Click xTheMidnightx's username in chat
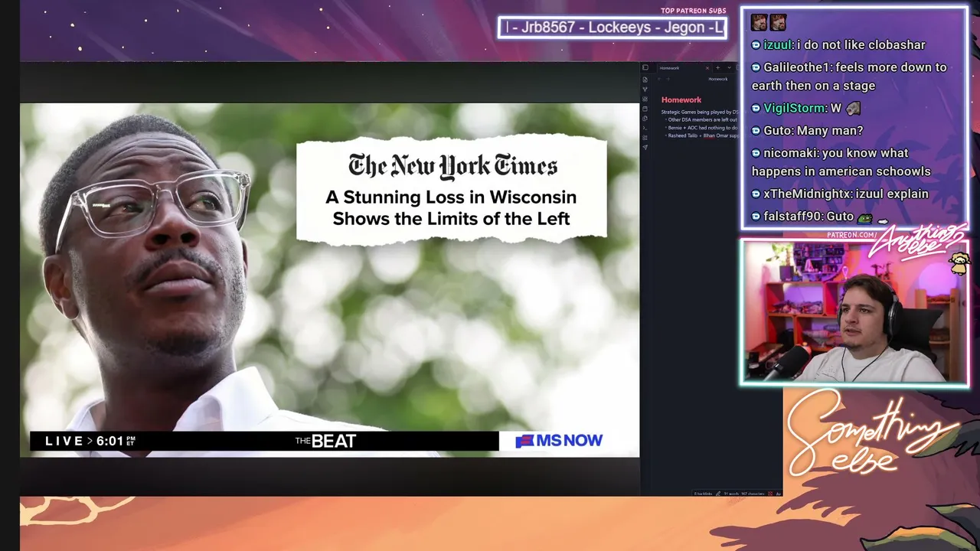980x551 pixels. tap(807, 194)
